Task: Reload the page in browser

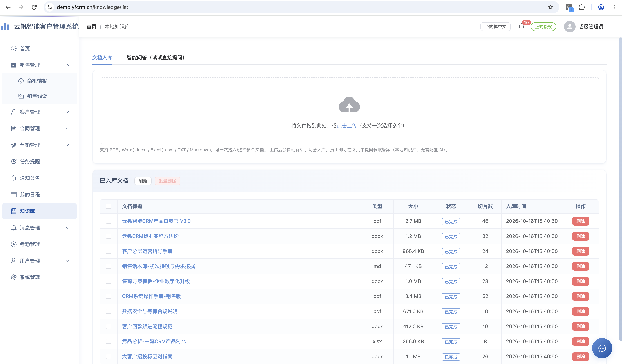Action: click(x=34, y=7)
